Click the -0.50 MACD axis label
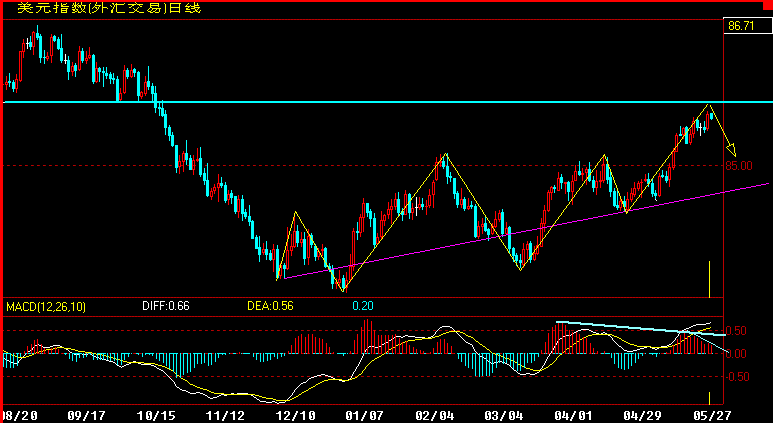 point(739,377)
